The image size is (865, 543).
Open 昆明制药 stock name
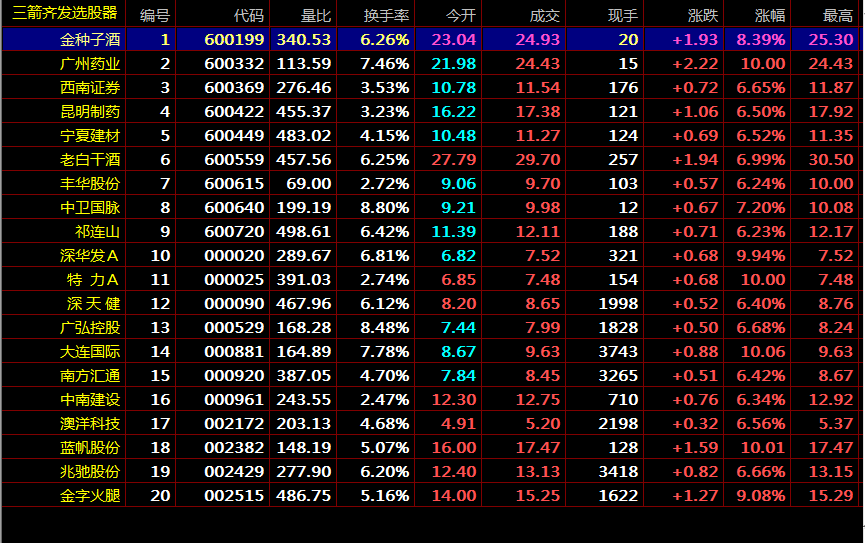point(90,111)
